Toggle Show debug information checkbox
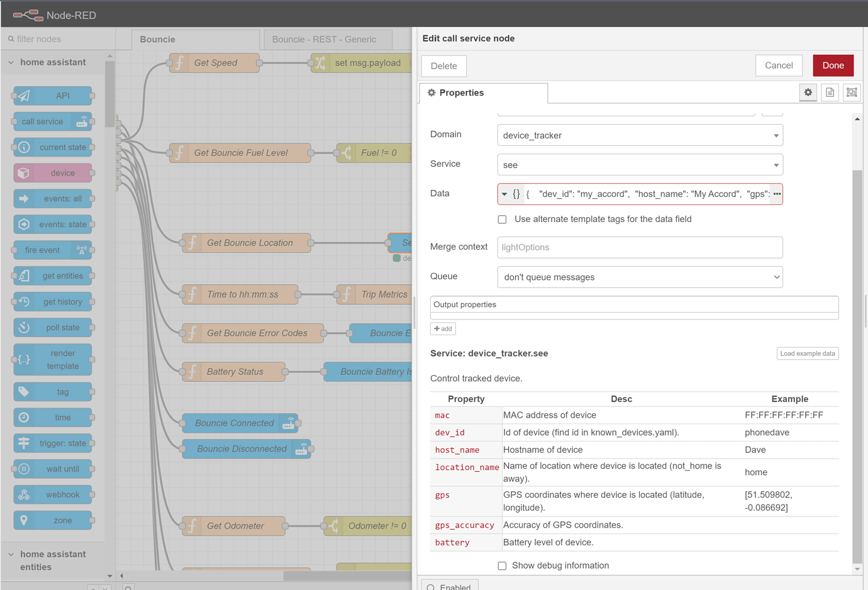 point(502,565)
